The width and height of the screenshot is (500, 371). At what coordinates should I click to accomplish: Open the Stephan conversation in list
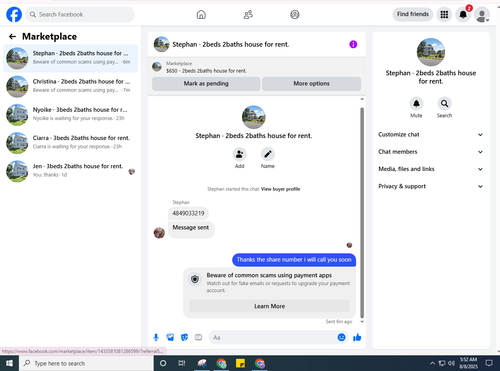pyautogui.click(x=70, y=58)
